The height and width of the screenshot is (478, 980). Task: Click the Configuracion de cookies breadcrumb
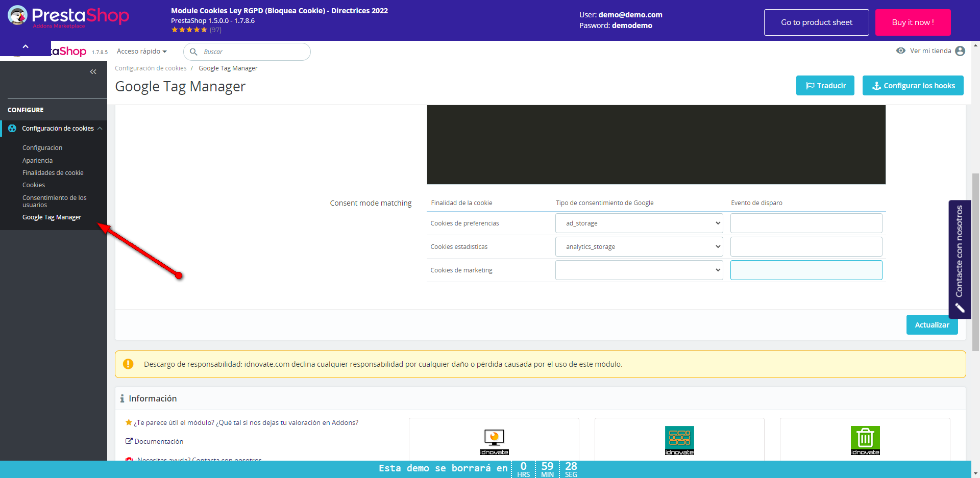tap(151, 68)
